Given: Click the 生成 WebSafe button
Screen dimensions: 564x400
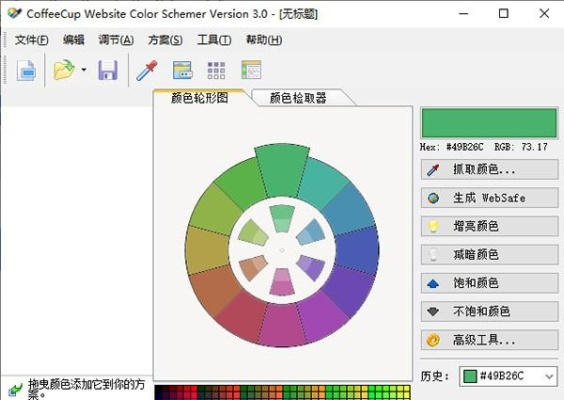Looking at the screenshot, I should click(490, 197).
